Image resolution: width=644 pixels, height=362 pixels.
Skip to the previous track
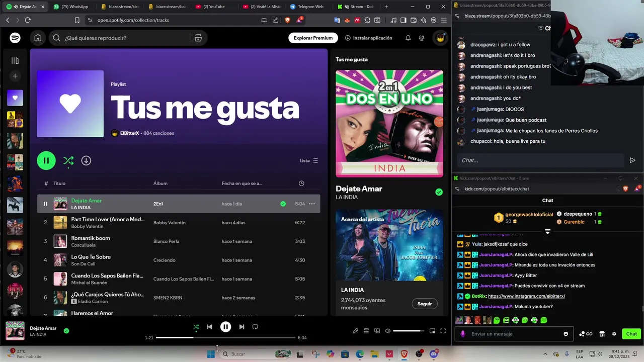pyautogui.click(x=209, y=327)
